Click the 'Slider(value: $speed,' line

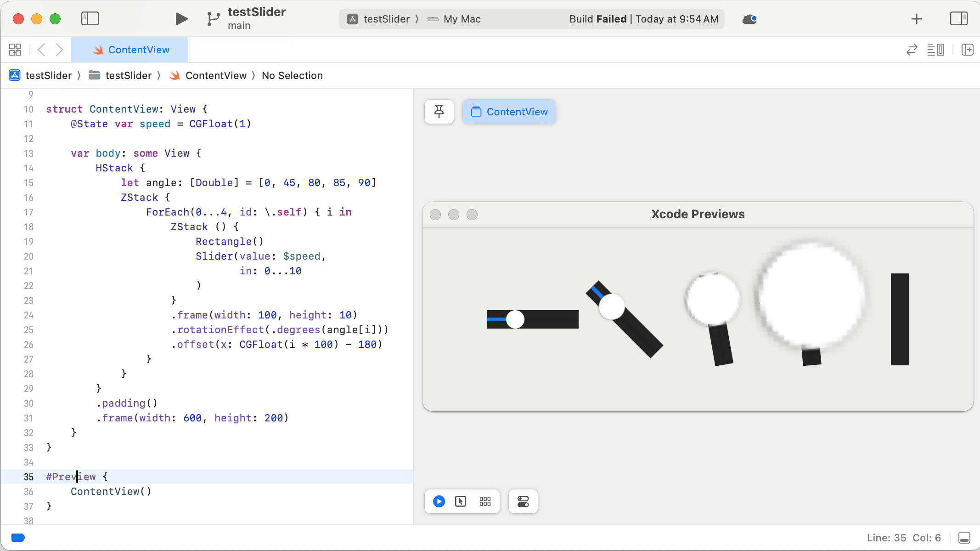261,256
